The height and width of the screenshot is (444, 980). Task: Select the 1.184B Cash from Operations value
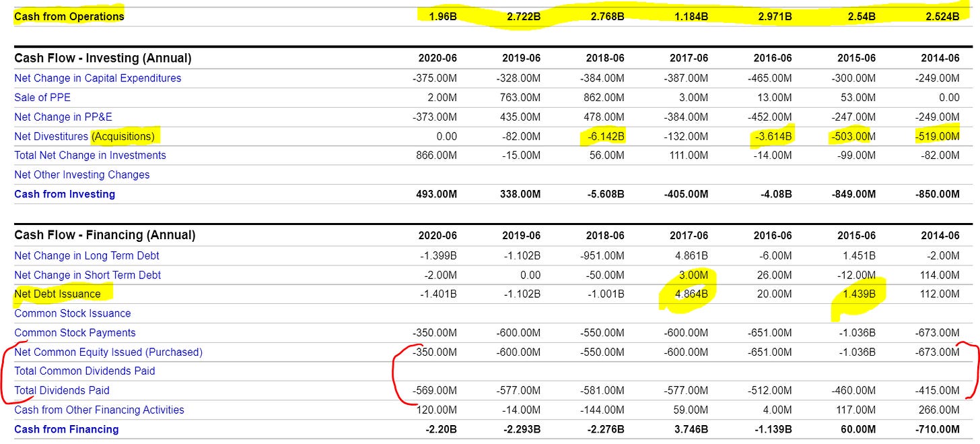tap(691, 16)
